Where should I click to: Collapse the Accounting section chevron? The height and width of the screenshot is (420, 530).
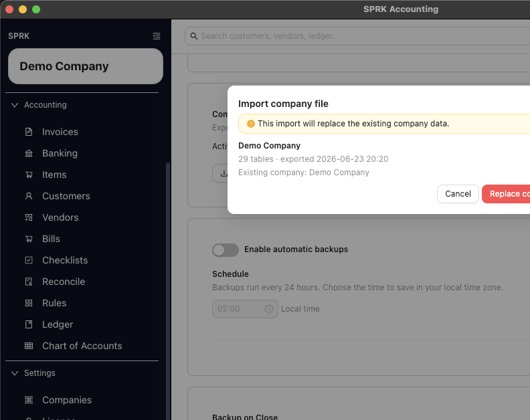(15, 105)
